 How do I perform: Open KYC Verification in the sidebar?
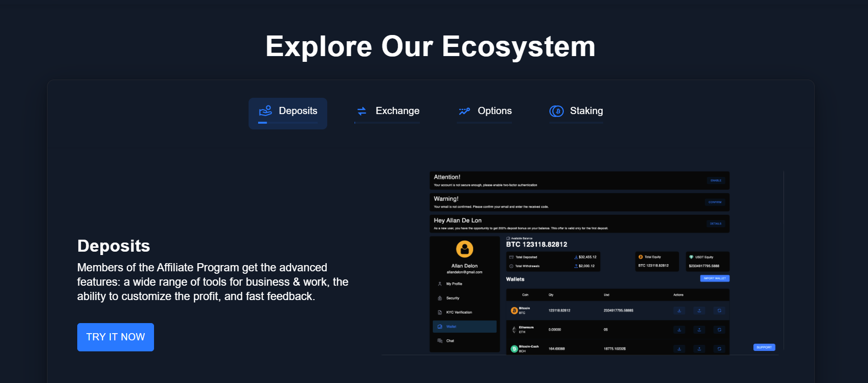(459, 313)
